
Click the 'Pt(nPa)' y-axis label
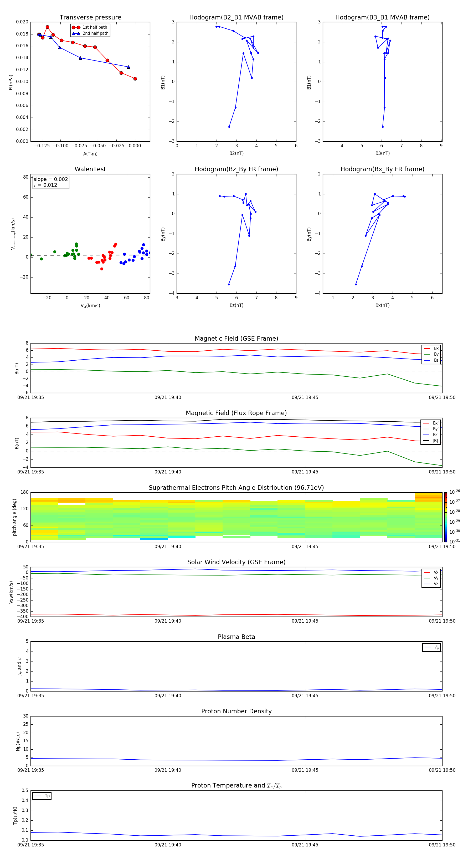[11, 82]
